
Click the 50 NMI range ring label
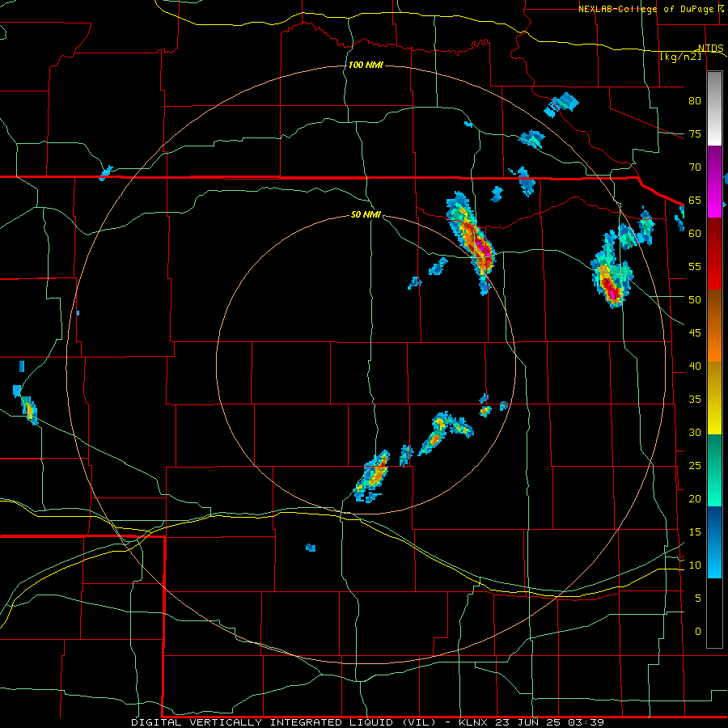pyautogui.click(x=366, y=214)
